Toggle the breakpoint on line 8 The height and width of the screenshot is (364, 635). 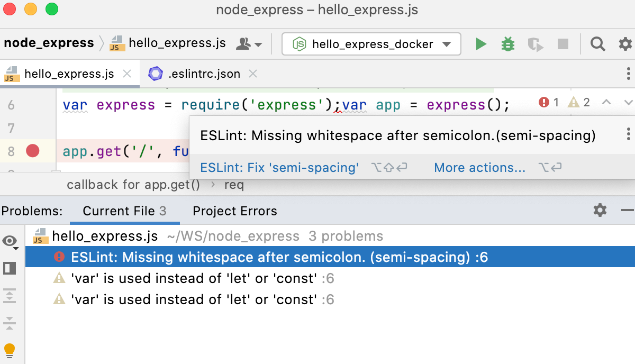33,151
